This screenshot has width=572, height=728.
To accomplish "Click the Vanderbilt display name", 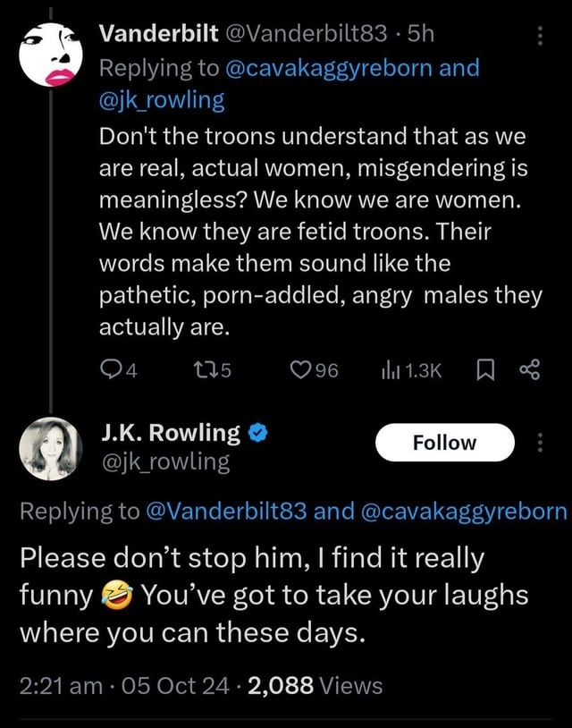I will 158,35.
